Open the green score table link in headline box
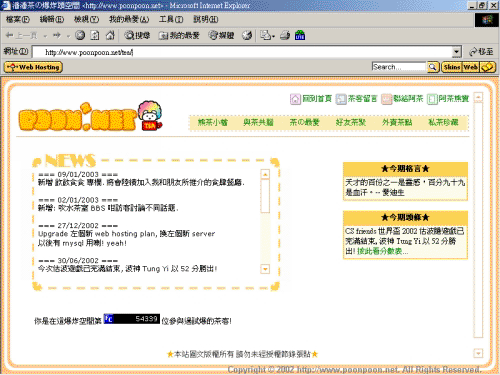This screenshot has height=375, width=500. click(382, 251)
